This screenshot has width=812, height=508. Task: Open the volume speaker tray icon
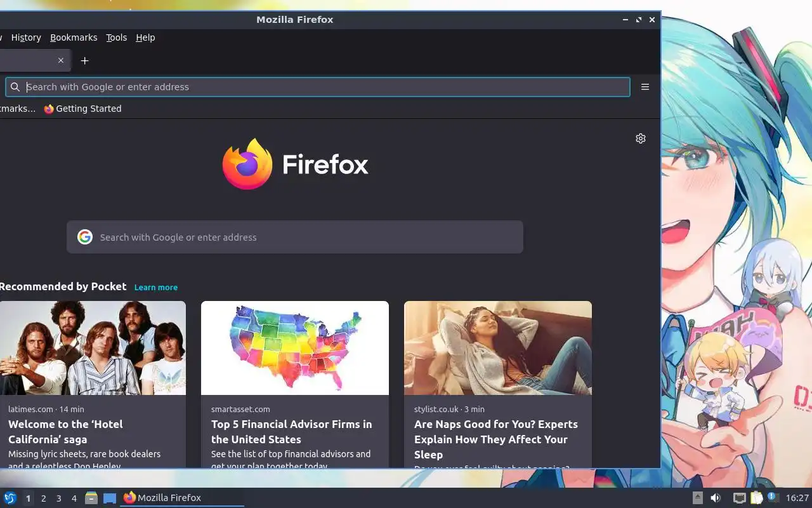(716, 498)
